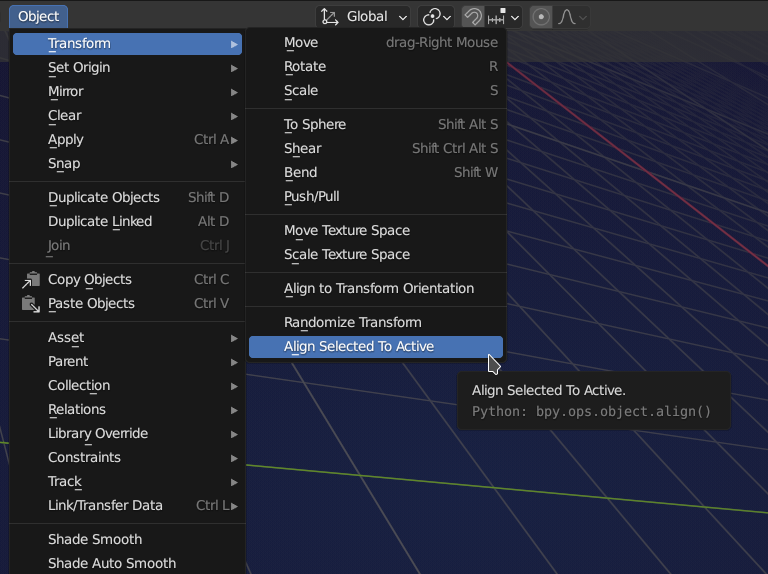Open the Link/Transfer Data submenu
The width and height of the screenshot is (768, 574).
coord(127,505)
